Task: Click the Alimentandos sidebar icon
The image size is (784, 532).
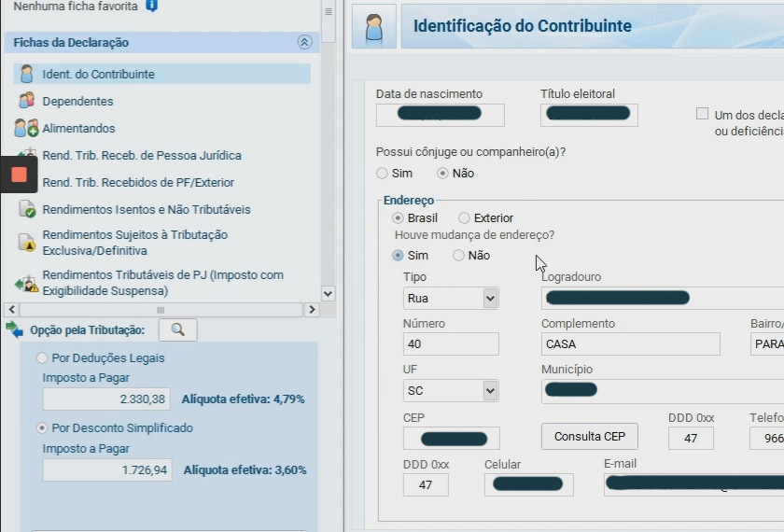Action: [x=26, y=128]
